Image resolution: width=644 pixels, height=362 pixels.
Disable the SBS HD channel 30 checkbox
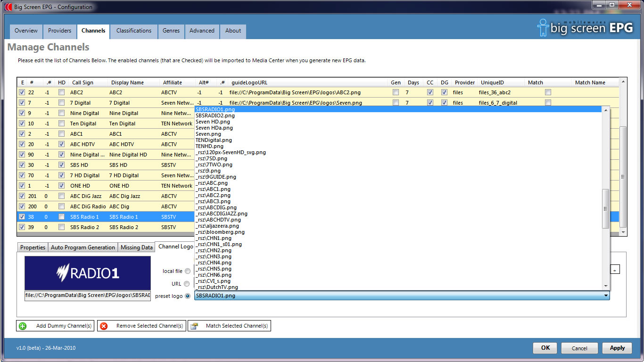[22, 165]
